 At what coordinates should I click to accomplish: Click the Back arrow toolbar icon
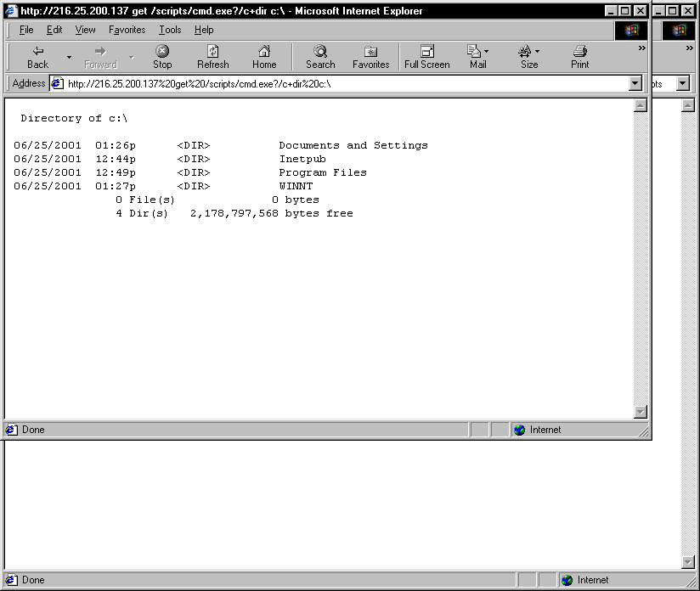37,52
